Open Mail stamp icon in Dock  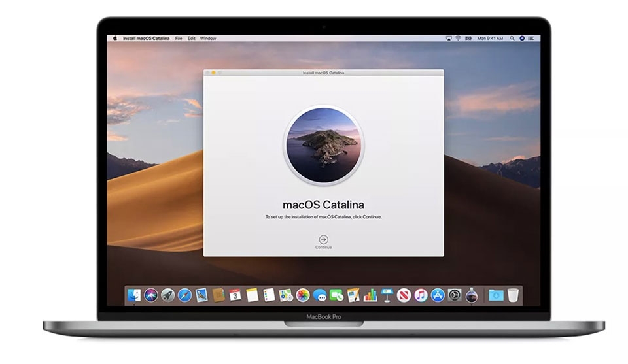tap(201, 295)
